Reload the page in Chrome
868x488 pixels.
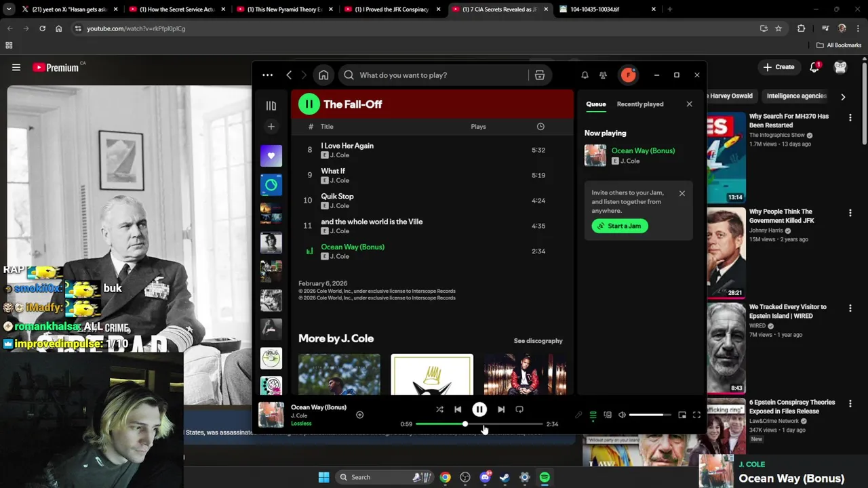click(42, 28)
